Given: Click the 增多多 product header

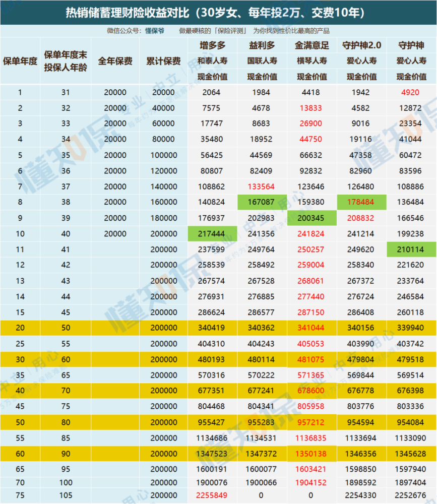Looking at the screenshot, I should [x=212, y=45].
